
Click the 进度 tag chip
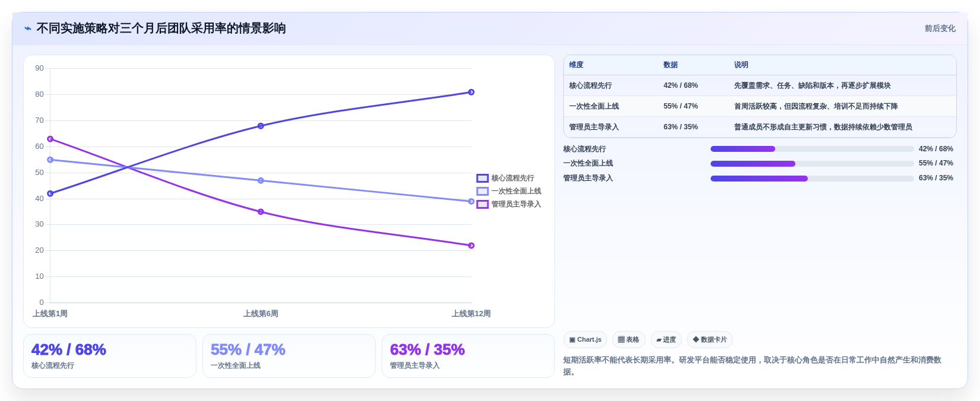coord(666,340)
